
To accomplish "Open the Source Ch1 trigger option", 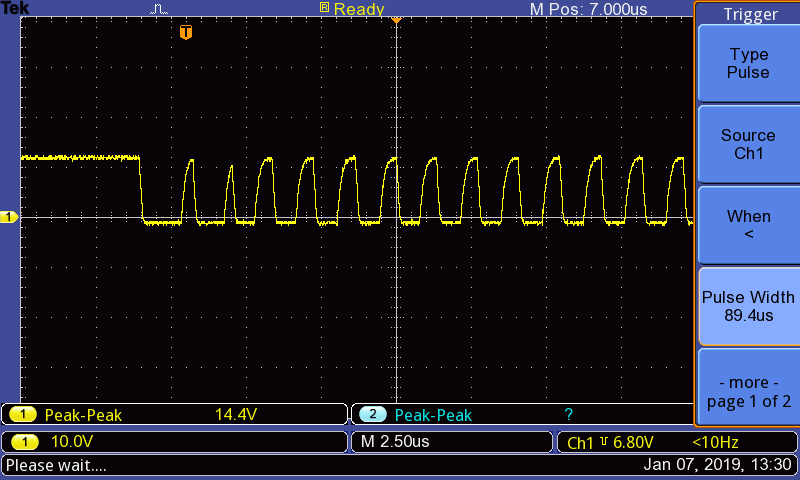I will [748, 144].
